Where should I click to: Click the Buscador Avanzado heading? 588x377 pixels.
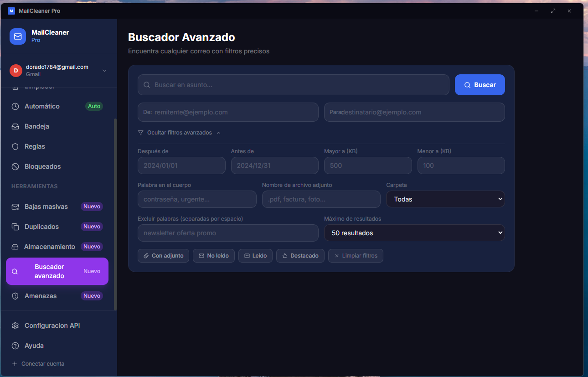pyautogui.click(x=181, y=37)
